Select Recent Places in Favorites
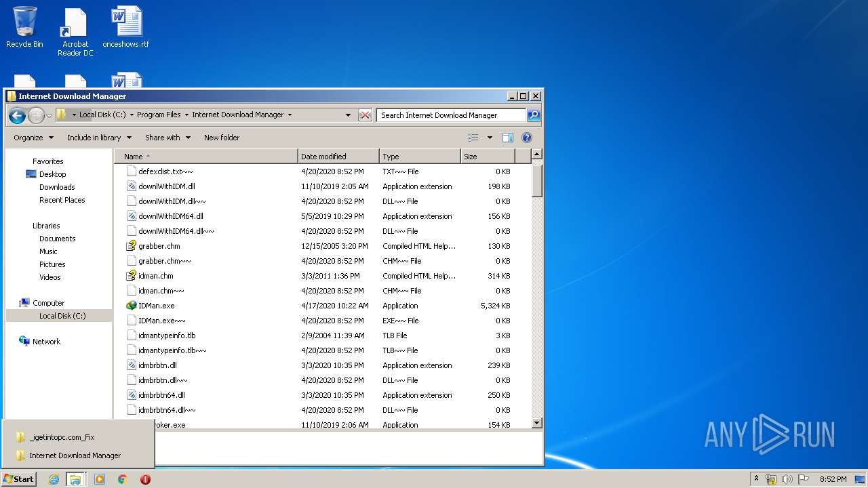 tap(62, 200)
